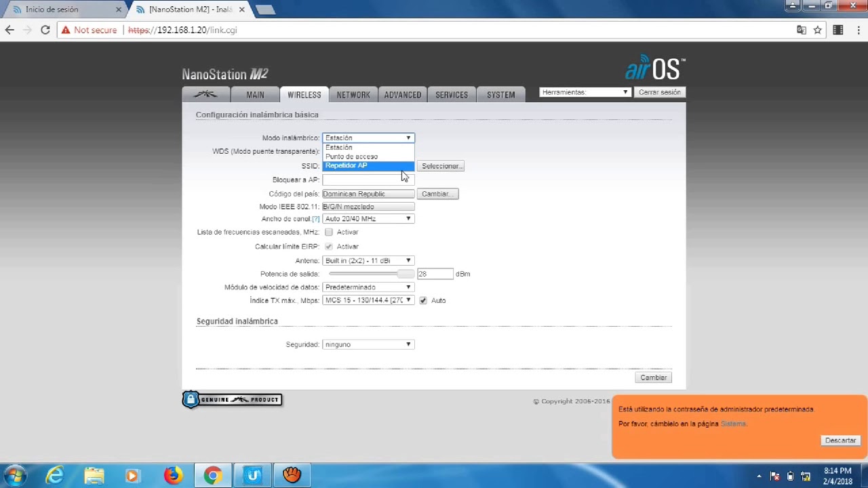Click the browser address bar URL
This screenshot has width=868, height=488.
pos(182,30)
